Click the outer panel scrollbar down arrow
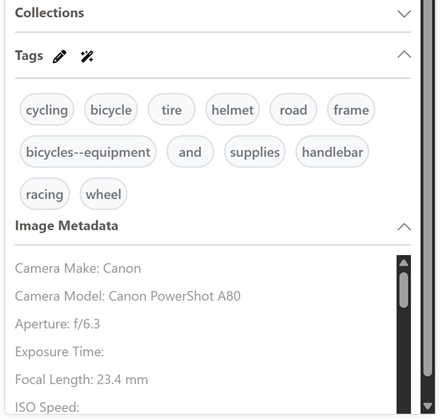Viewport: 445px width, 420px height. 428,406
